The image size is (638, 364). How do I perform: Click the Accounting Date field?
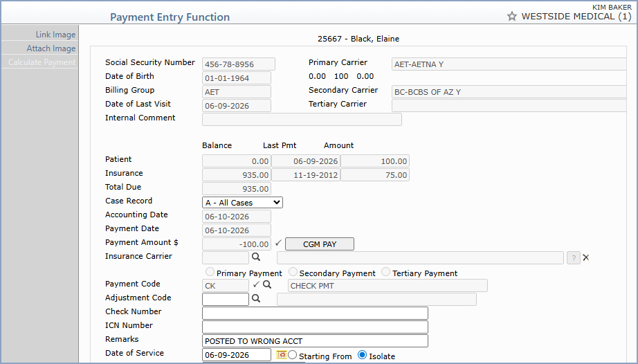237,217
